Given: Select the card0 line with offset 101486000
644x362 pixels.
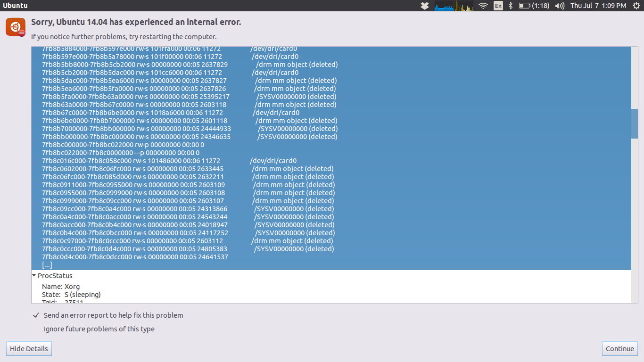Looking at the screenshot, I should (x=169, y=161).
